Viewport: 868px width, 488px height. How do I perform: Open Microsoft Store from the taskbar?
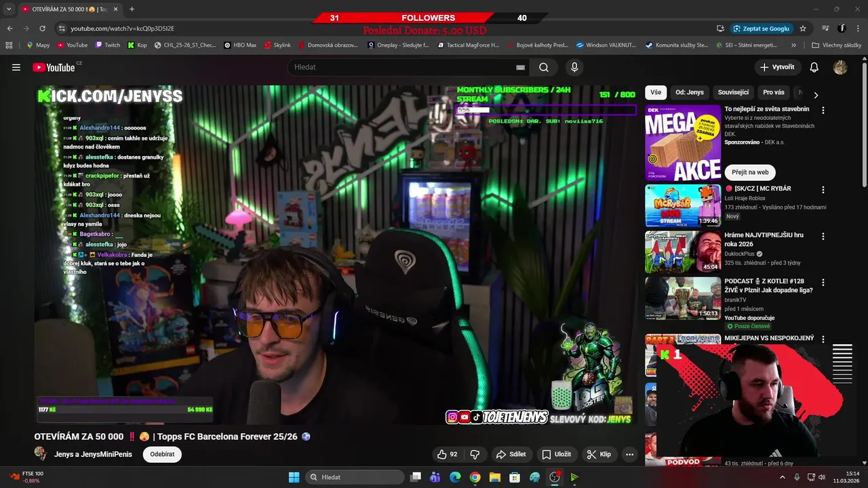click(x=515, y=477)
